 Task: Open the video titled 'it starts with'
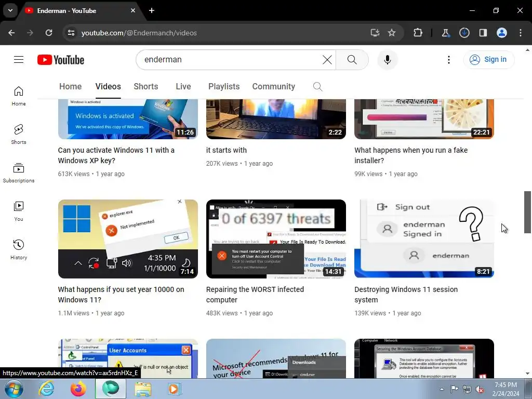tap(227, 150)
